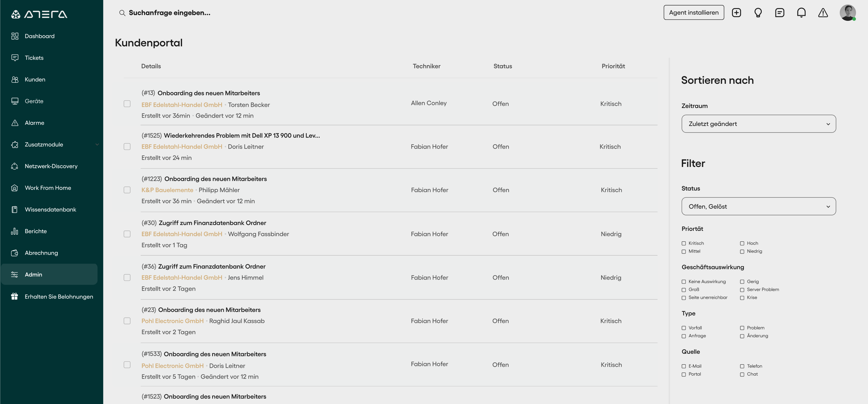The height and width of the screenshot is (404, 868).
Task: Open the K&P Bauelemente customer link
Action: click(167, 190)
